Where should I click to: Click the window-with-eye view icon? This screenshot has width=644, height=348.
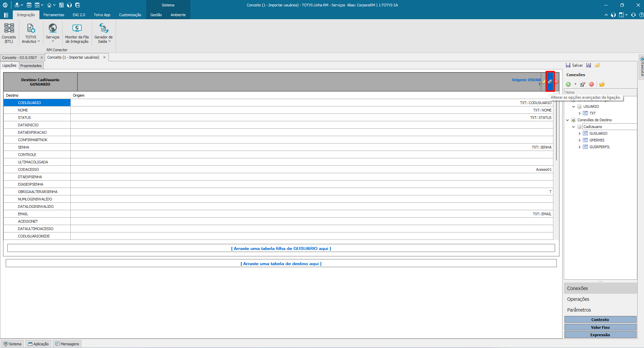(29, 5)
